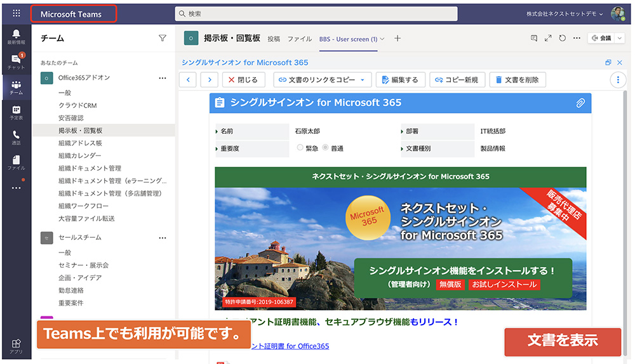Open the Files icon in left rail
This screenshot has height=364, width=635.
[17, 162]
